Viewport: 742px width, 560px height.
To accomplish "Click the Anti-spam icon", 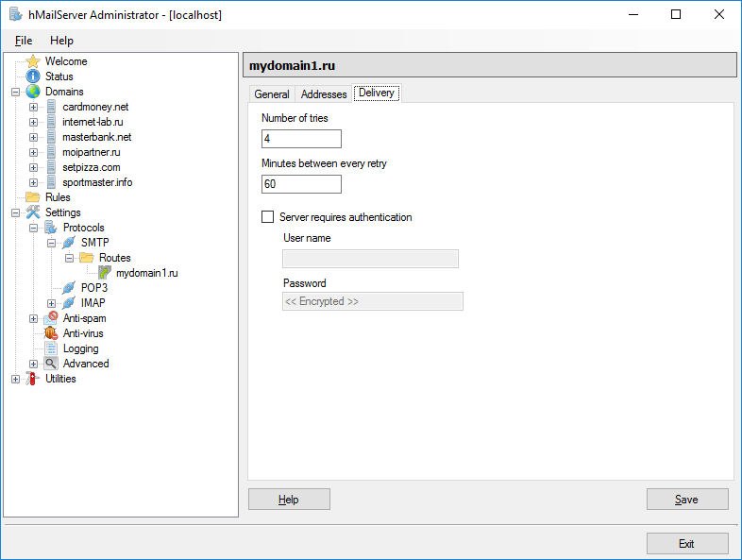I will pyautogui.click(x=51, y=318).
